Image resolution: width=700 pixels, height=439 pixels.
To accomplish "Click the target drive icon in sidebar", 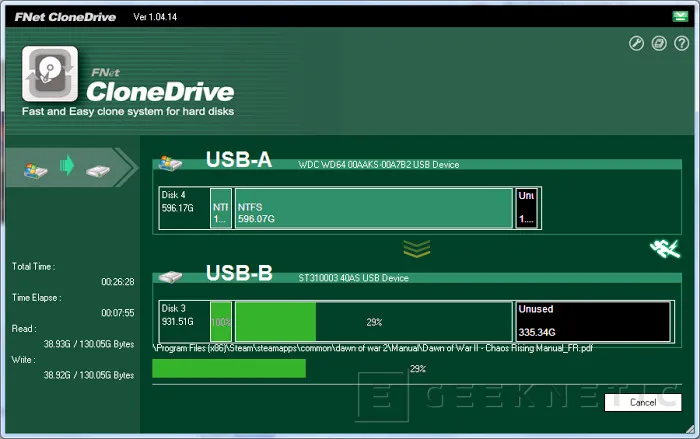I will [x=98, y=171].
